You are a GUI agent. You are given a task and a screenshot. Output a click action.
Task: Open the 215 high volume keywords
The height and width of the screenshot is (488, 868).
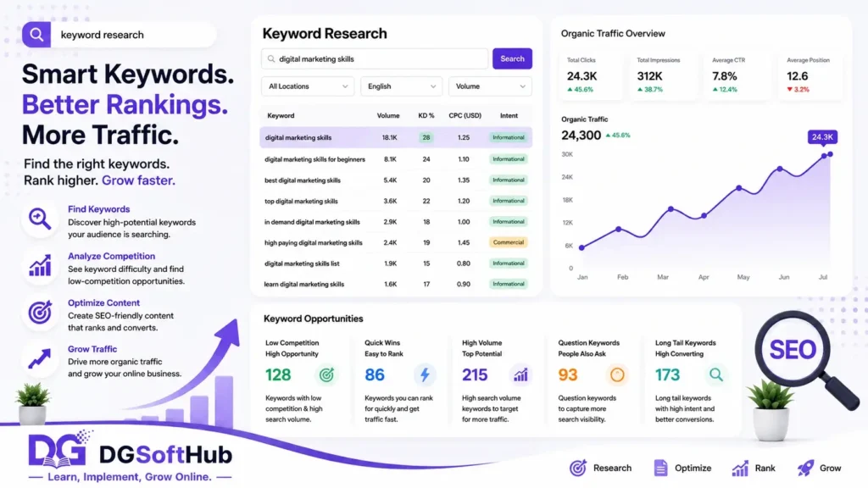(x=475, y=375)
